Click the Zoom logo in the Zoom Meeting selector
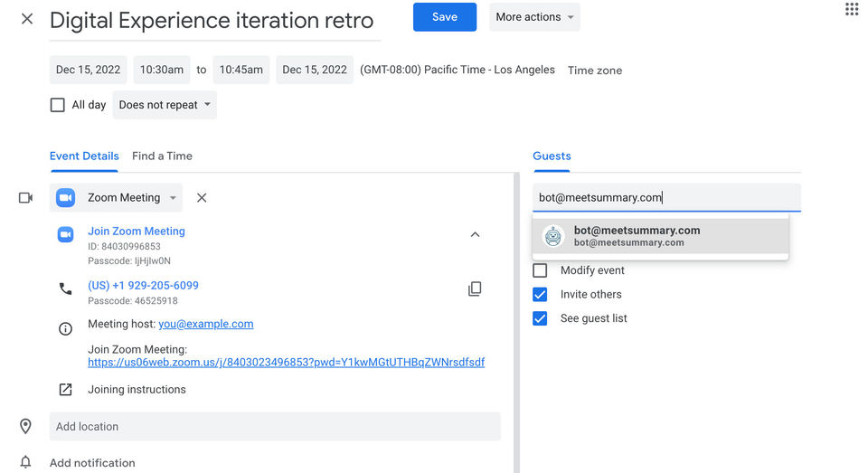868x473 pixels. click(65, 198)
